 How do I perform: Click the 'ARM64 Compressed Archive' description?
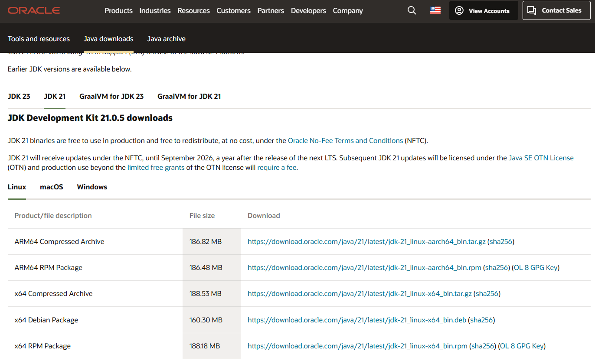[59, 241]
